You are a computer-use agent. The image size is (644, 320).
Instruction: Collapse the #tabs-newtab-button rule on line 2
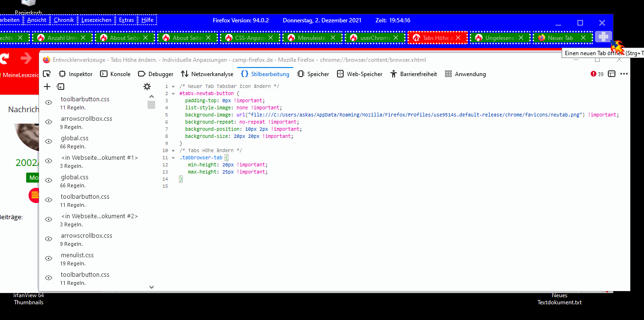(x=173, y=94)
